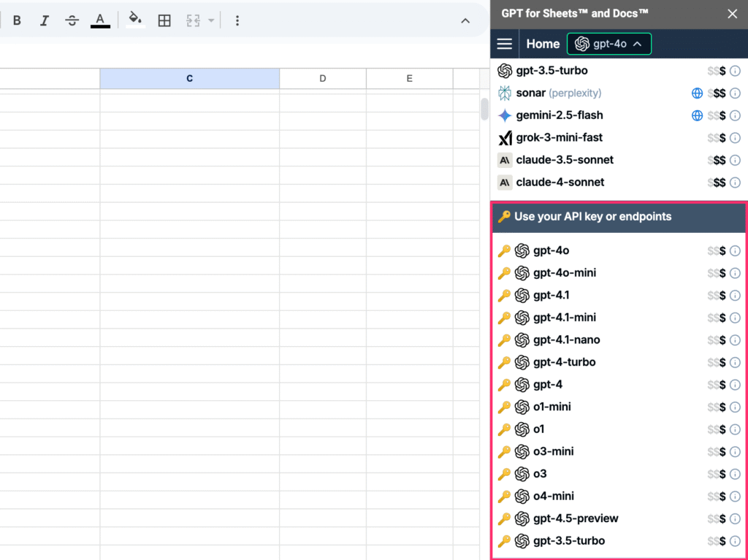Viewport: 748px width, 560px height.
Task: Select gpt-4.1 under API key models
Action: (x=619, y=295)
